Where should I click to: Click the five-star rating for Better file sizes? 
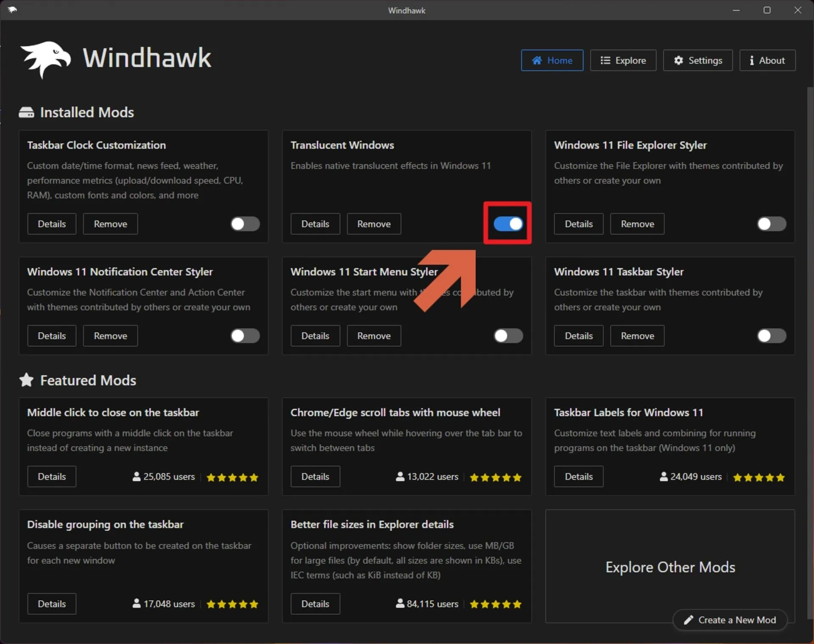[x=495, y=604]
